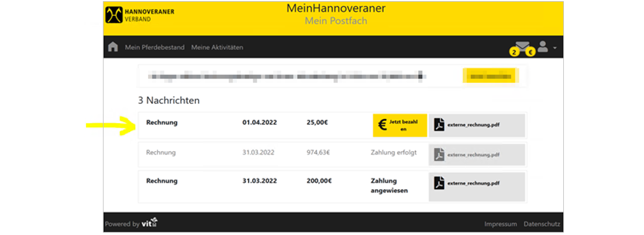Open the mailbox envelope icon
Screen dimensions: 644x235
tap(522, 46)
